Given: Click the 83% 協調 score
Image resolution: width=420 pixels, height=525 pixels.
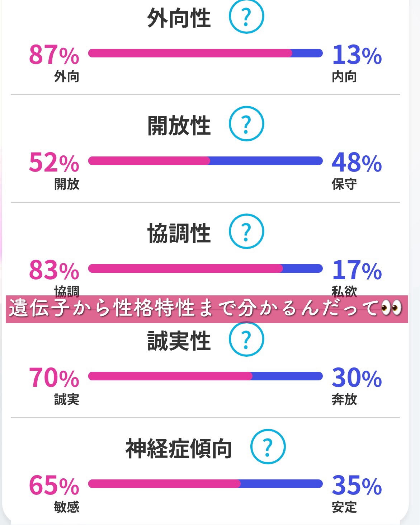Looking at the screenshot, I should pyautogui.click(x=54, y=270).
